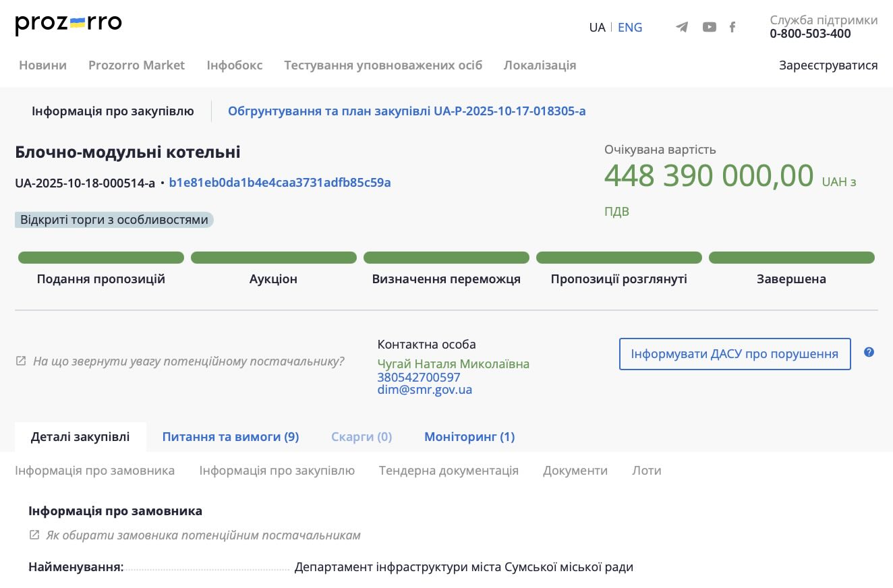The height and width of the screenshot is (588, 893).
Task: Click the Завершена green progress bar
Action: 791,258
